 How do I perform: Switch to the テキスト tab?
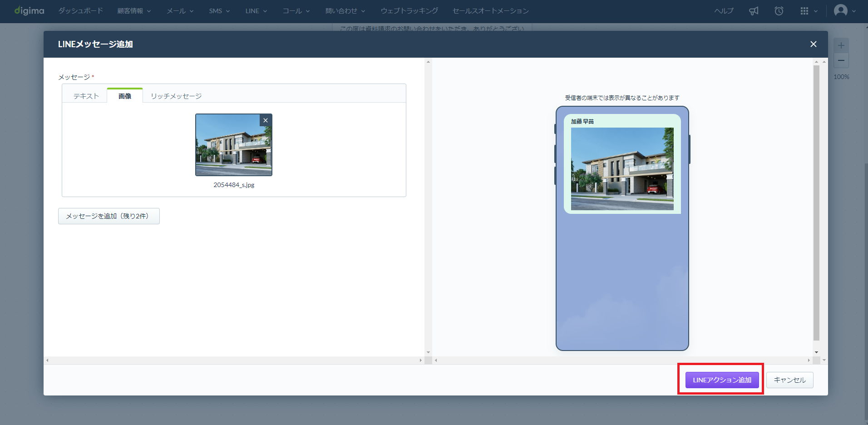tap(86, 96)
